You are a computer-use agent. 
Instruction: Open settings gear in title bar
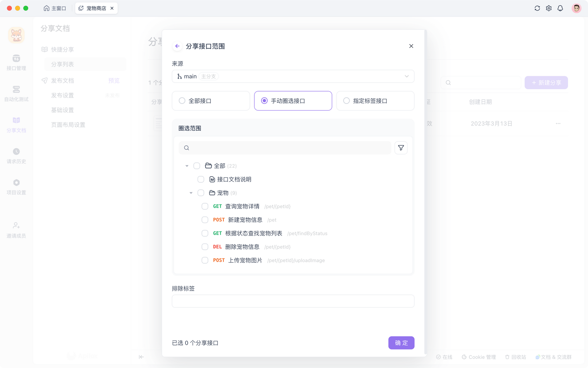[x=549, y=8]
